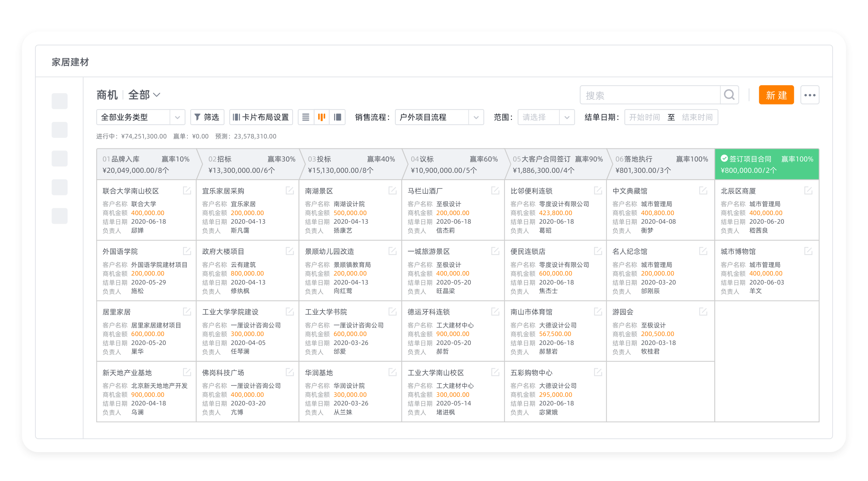868x481 pixels.
Task: Click edit icon on 五彩购物中心 card
Action: click(598, 372)
